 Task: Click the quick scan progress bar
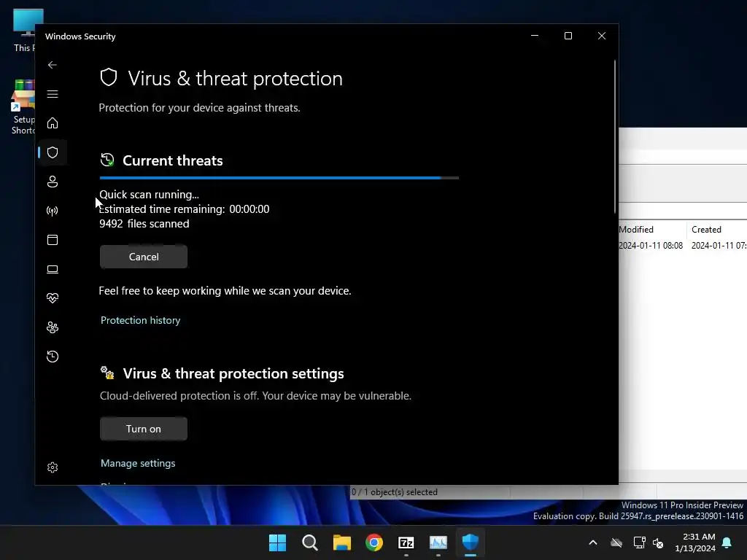pos(279,178)
